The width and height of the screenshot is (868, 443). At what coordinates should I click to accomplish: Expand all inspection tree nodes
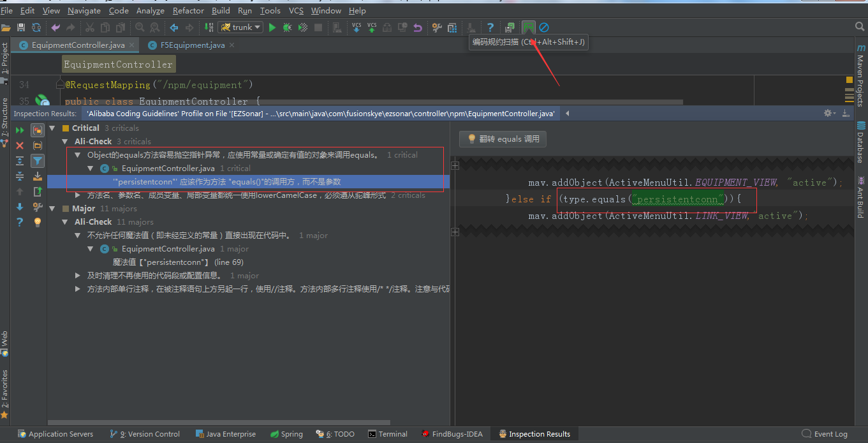pyautogui.click(x=20, y=161)
